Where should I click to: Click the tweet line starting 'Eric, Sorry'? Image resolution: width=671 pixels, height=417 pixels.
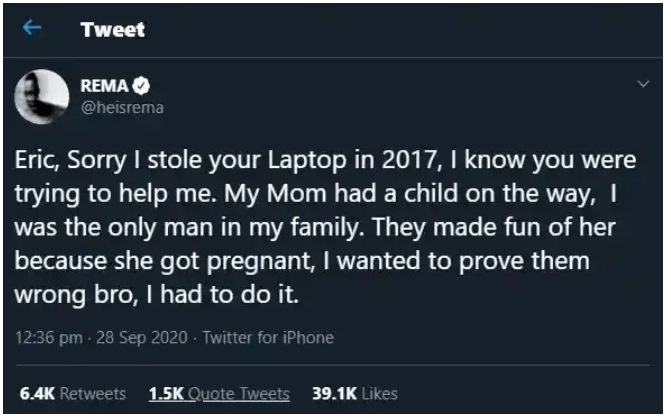click(x=325, y=161)
